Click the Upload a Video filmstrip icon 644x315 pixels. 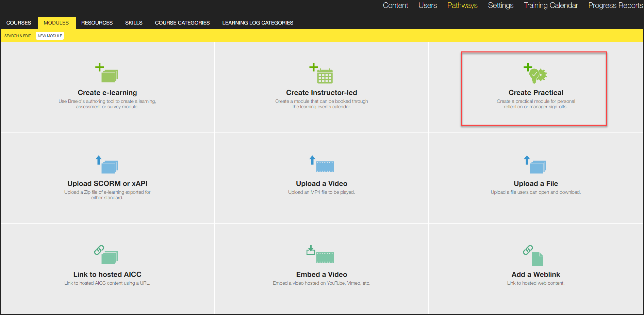tap(325, 167)
